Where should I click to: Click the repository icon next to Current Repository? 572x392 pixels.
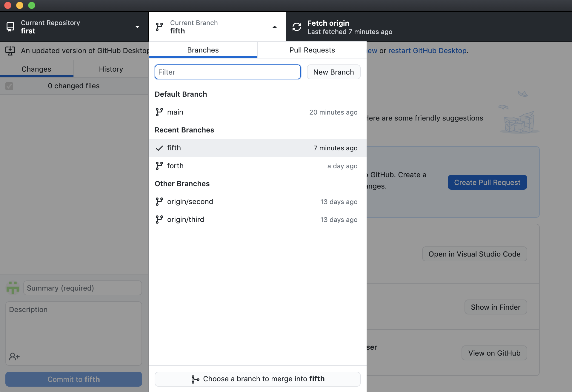click(10, 27)
